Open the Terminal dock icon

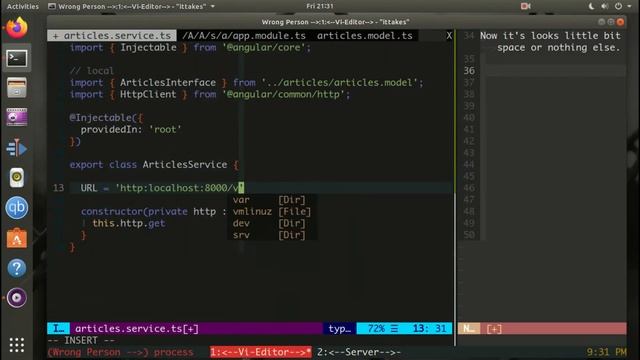click(x=16, y=58)
